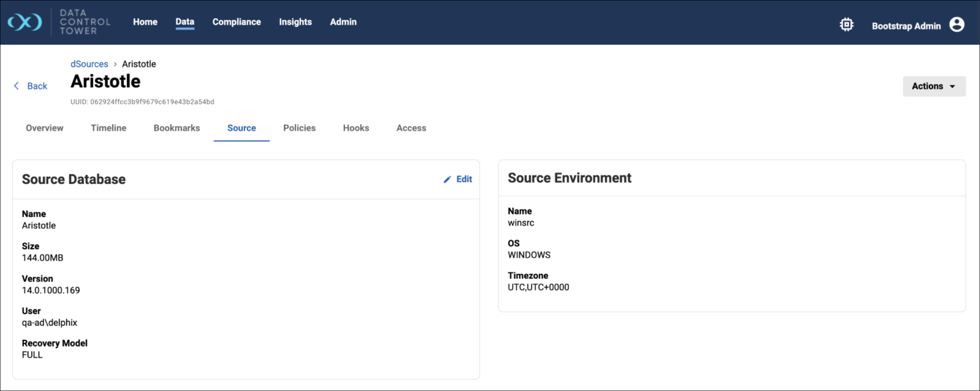View the Hooks tab
The width and height of the screenshot is (980, 391).
click(356, 128)
